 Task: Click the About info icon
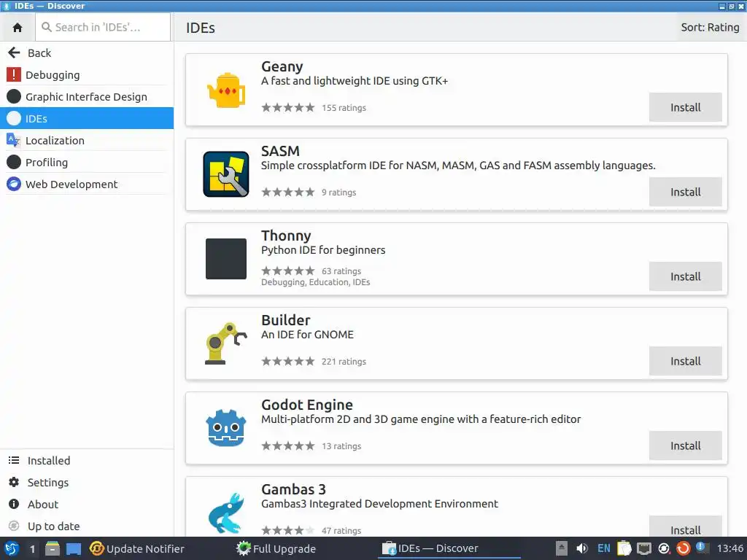pyautogui.click(x=14, y=504)
